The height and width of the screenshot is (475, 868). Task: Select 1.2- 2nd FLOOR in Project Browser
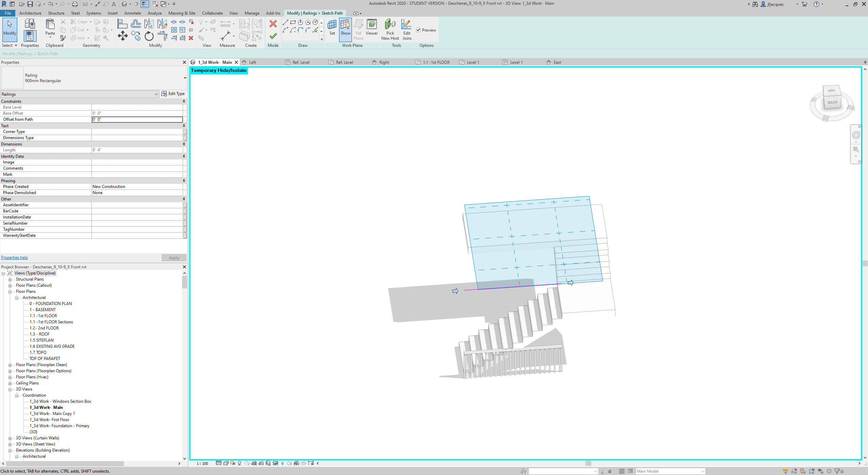(44, 328)
